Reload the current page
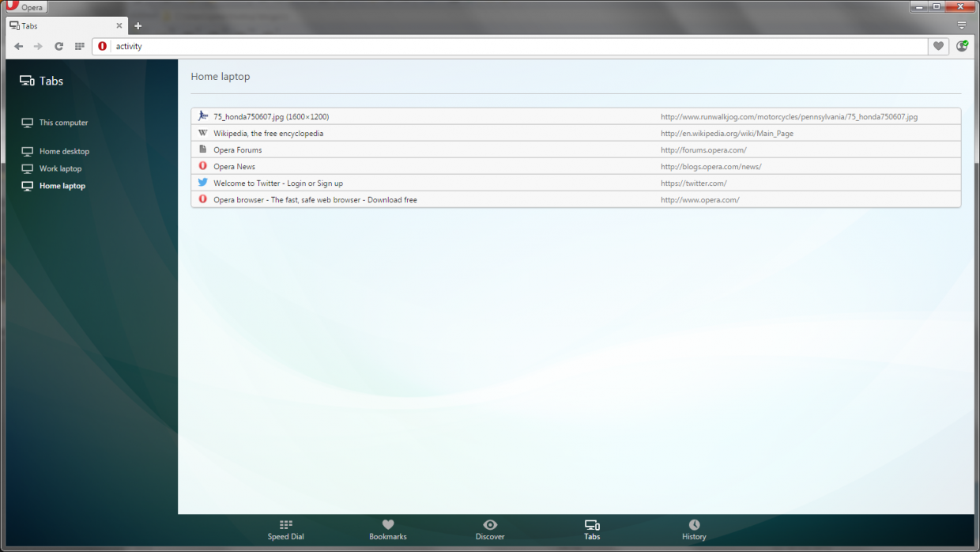Image resolution: width=980 pixels, height=552 pixels. click(x=58, y=46)
